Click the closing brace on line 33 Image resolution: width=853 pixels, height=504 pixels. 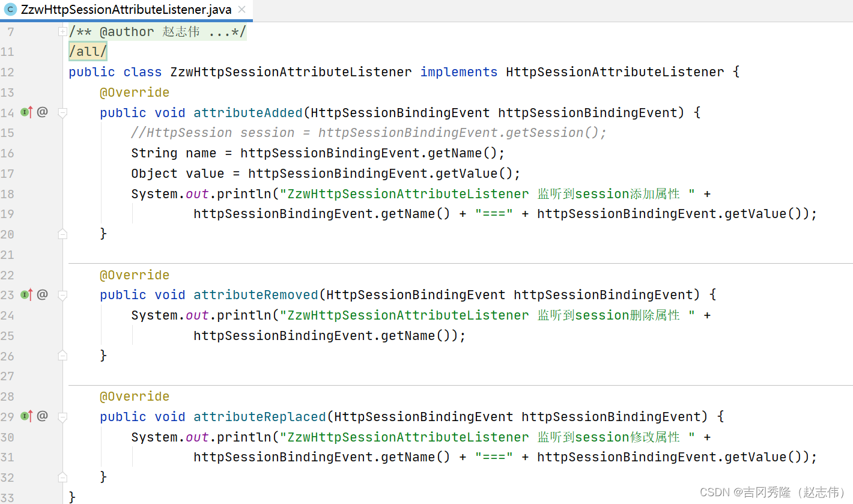point(72,497)
